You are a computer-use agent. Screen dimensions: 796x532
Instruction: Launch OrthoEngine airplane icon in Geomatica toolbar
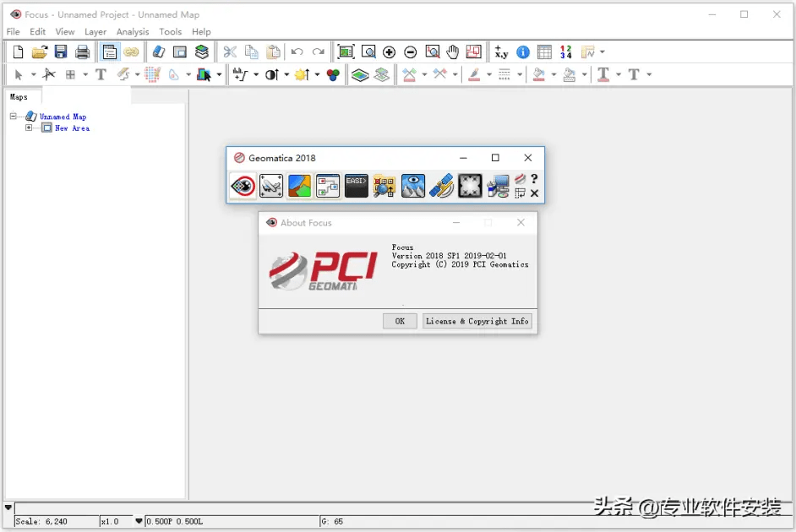point(271,186)
